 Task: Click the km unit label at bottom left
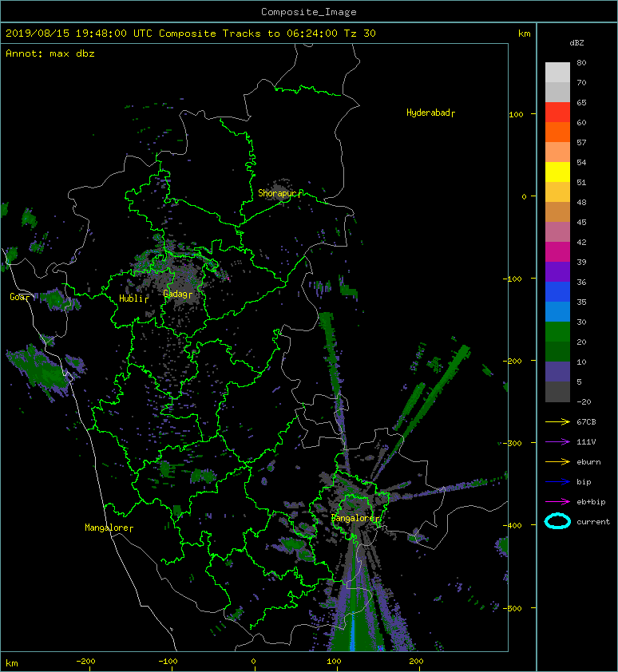(12, 663)
